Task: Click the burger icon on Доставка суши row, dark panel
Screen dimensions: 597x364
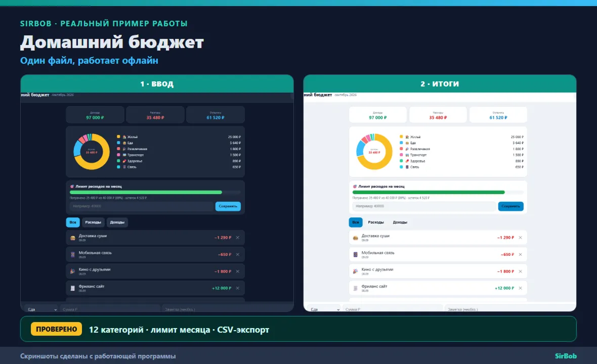Action: click(x=73, y=238)
